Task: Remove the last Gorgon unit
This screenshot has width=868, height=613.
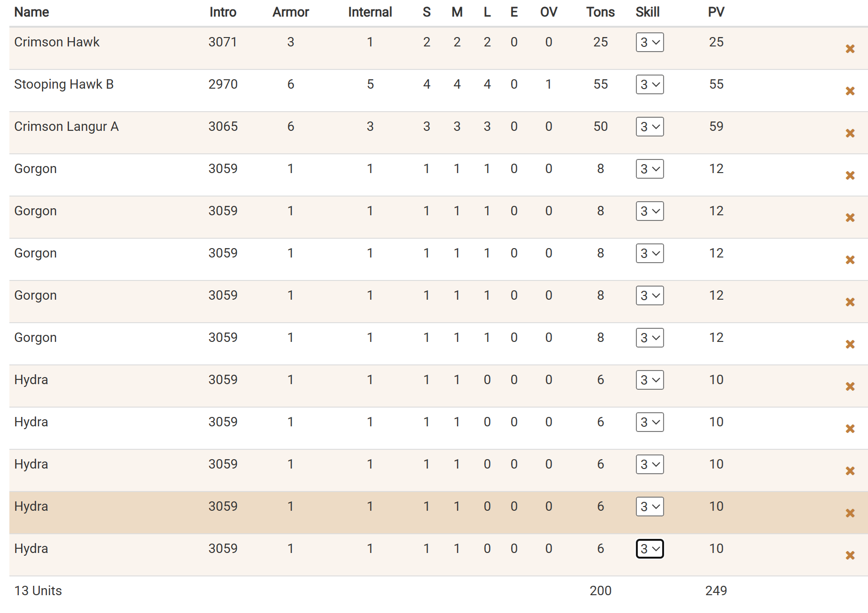Action: pyautogui.click(x=850, y=344)
